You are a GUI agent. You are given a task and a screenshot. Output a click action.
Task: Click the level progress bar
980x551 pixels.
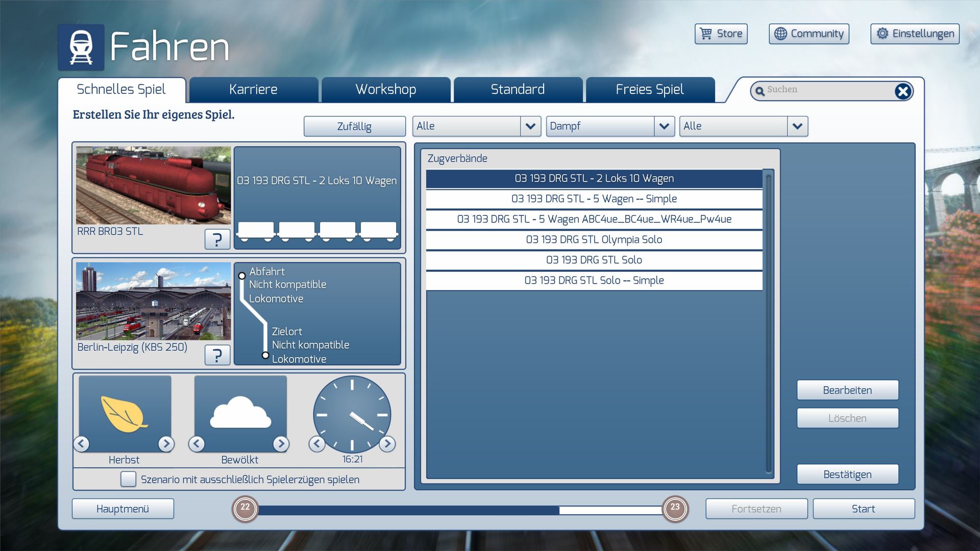(x=459, y=510)
